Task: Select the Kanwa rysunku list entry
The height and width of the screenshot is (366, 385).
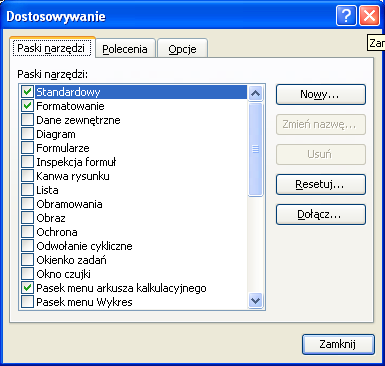Action: tap(73, 176)
